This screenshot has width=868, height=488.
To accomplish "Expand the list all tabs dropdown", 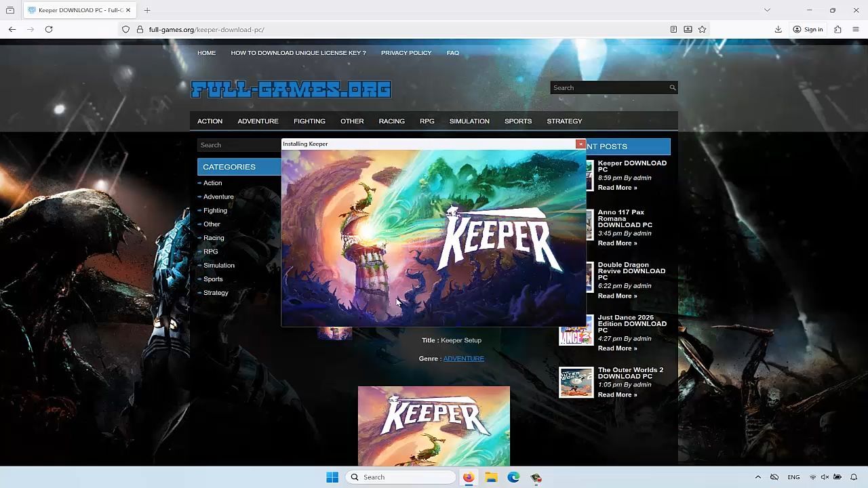I will pyautogui.click(x=767, y=10).
